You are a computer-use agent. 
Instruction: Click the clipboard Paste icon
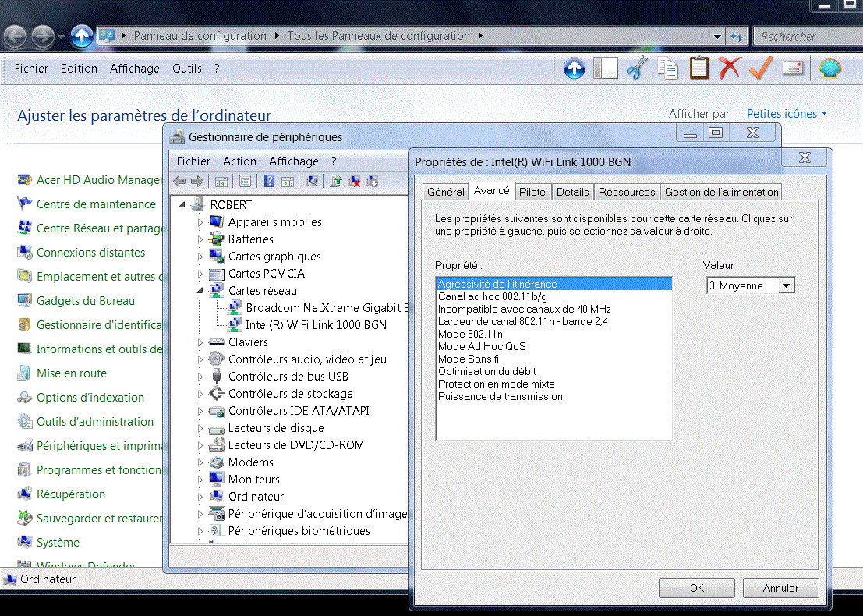pyautogui.click(x=699, y=69)
